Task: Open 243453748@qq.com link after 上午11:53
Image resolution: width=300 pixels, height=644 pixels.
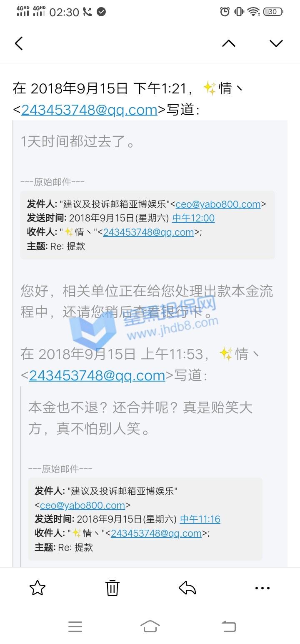Action: tap(97, 375)
